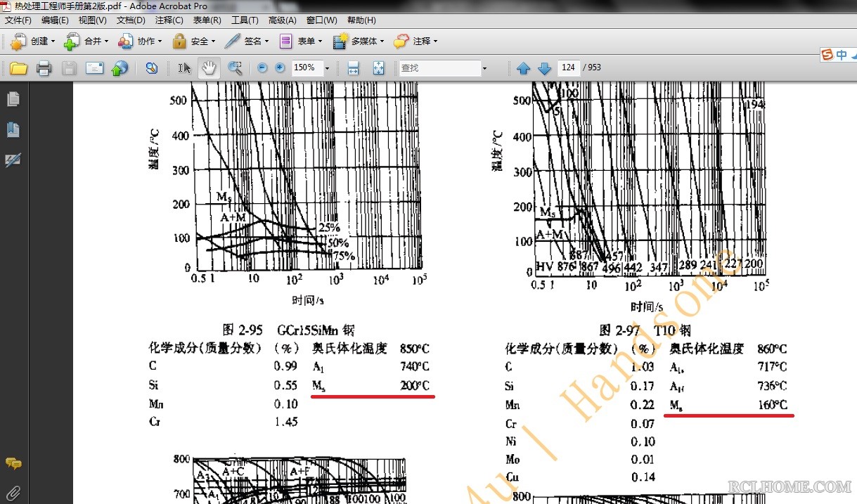The image size is (857, 504).
Task: Expand the 协作 (Collaborate) toolbar dropdown
Action: [x=160, y=41]
